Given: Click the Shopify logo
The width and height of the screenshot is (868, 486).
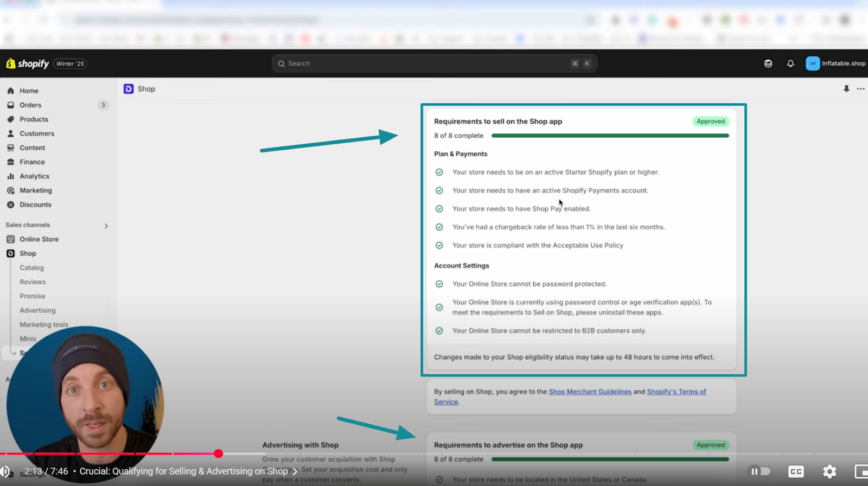Looking at the screenshot, I should (28, 63).
